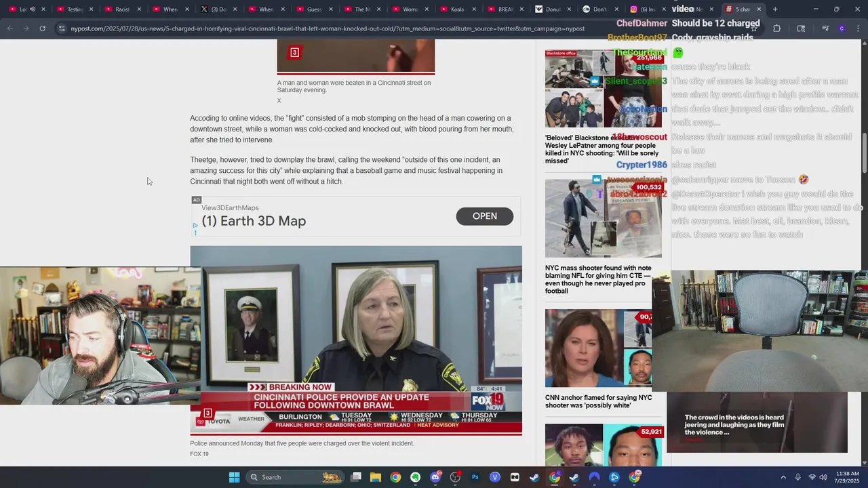Open the volume speaker tray icon
Viewport: 868px width, 488px height.
(x=823, y=477)
